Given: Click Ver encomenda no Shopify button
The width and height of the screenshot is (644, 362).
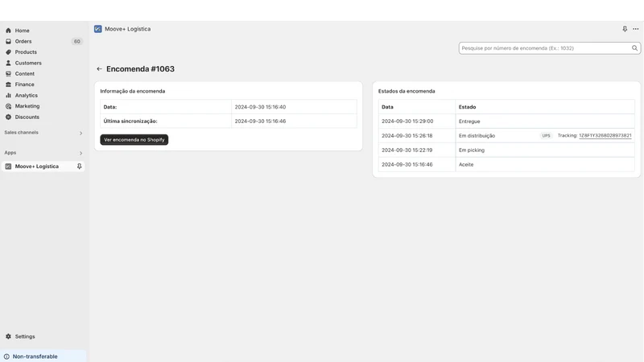Looking at the screenshot, I should coord(134,139).
